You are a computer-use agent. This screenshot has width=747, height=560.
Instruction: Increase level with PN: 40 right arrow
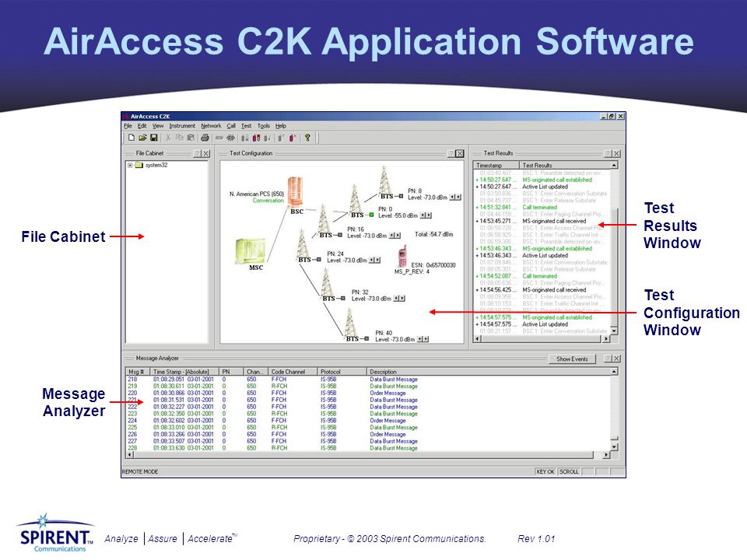coord(426,339)
